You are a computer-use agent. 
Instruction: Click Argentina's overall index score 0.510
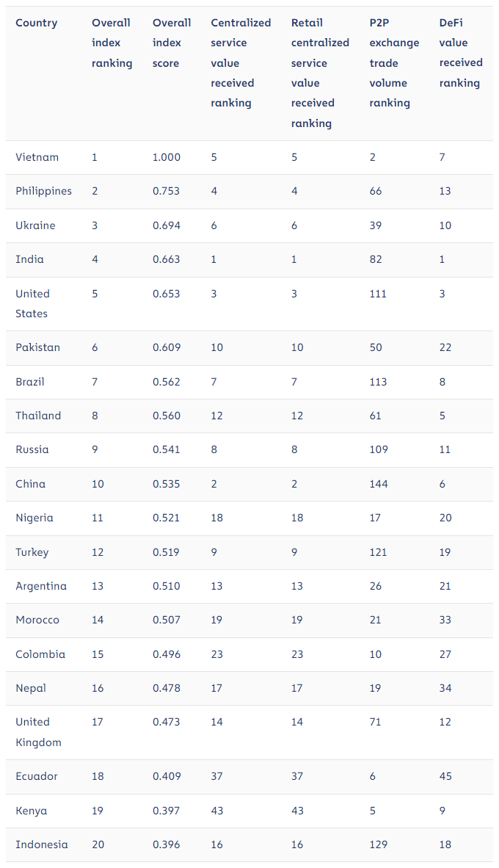tap(166, 586)
